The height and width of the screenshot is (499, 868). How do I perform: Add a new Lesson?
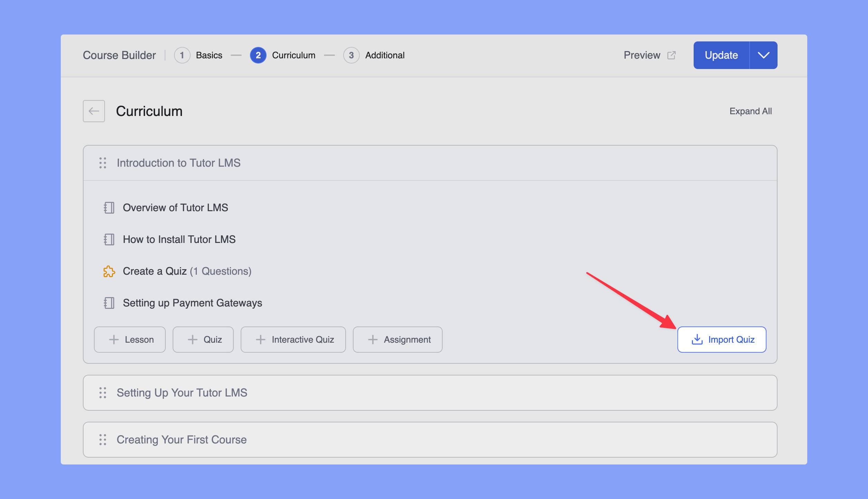[x=130, y=340]
